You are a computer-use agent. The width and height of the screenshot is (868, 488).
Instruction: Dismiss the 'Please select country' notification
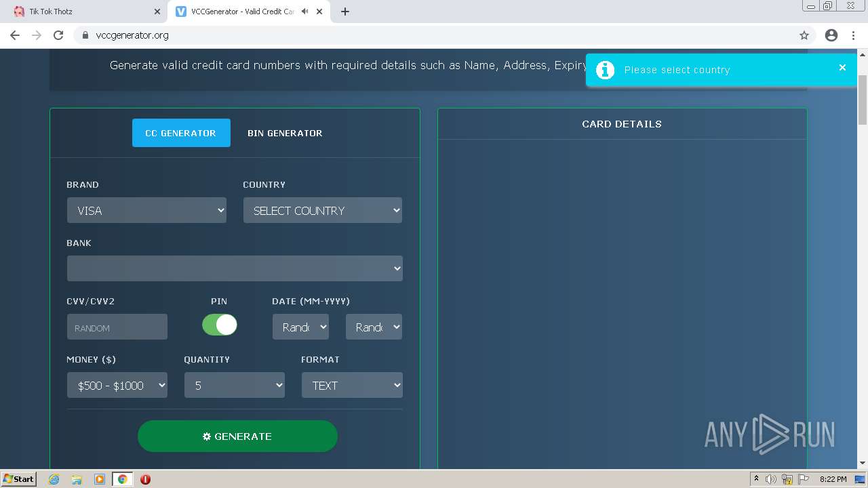[842, 67]
